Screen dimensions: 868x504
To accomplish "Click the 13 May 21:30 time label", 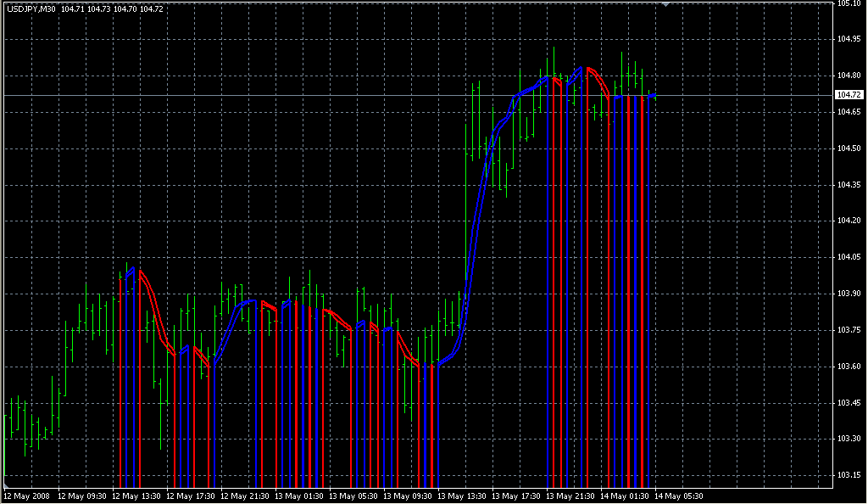I will [571, 496].
